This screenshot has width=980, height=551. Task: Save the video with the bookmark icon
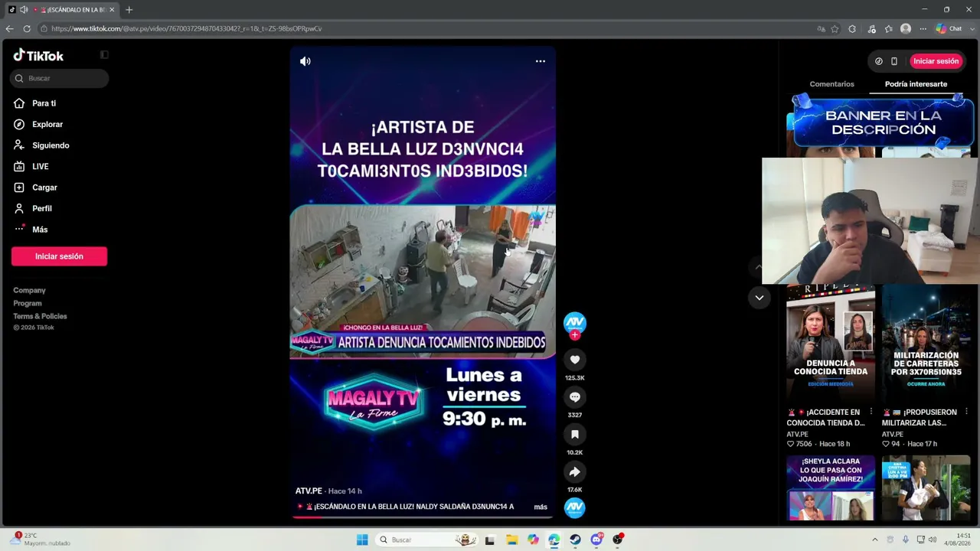click(575, 434)
